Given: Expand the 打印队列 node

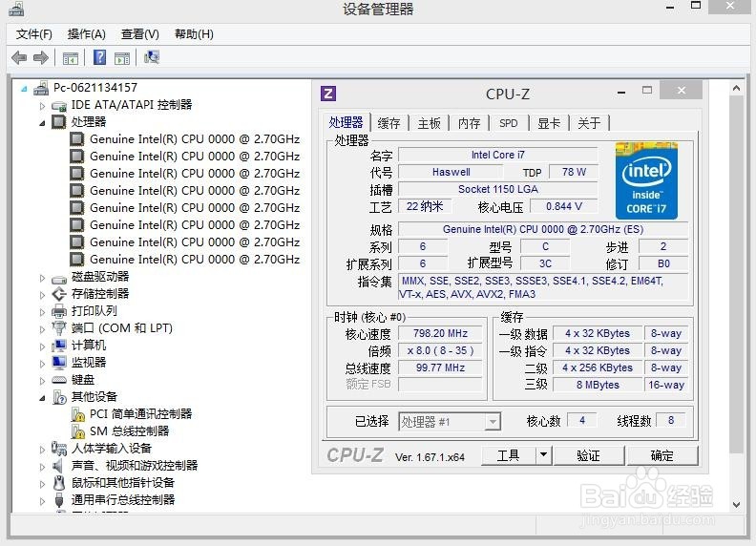Looking at the screenshot, I should click(x=42, y=312).
